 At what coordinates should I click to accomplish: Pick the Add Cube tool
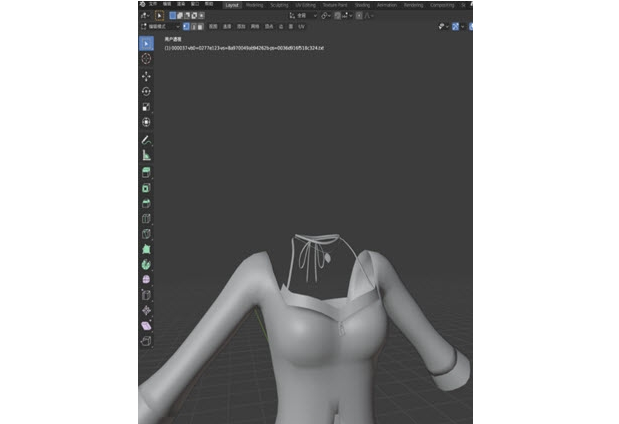[x=146, y=172]
